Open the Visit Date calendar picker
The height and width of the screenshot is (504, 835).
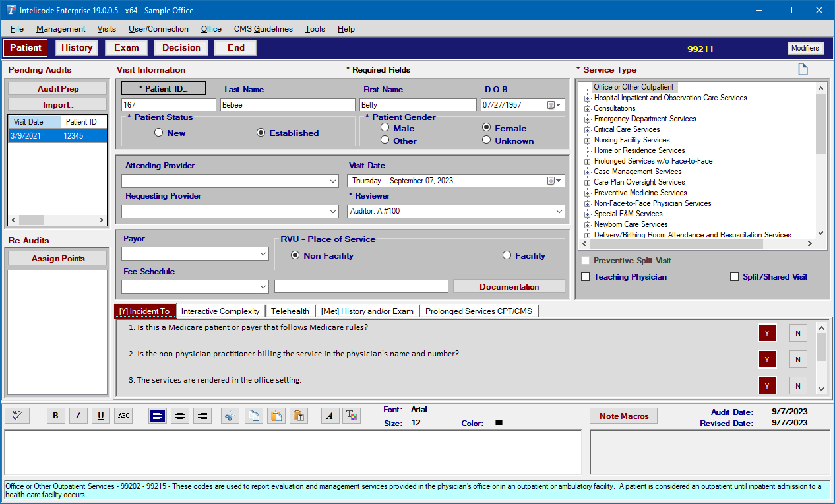coord(555,181)
